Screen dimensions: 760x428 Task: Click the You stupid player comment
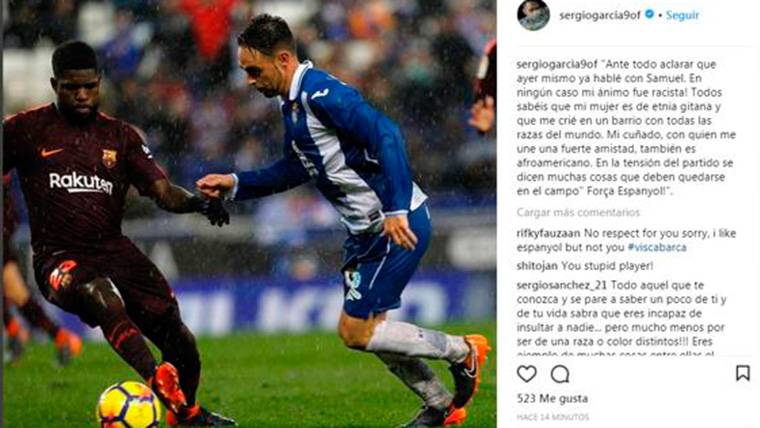coord(607,266)
